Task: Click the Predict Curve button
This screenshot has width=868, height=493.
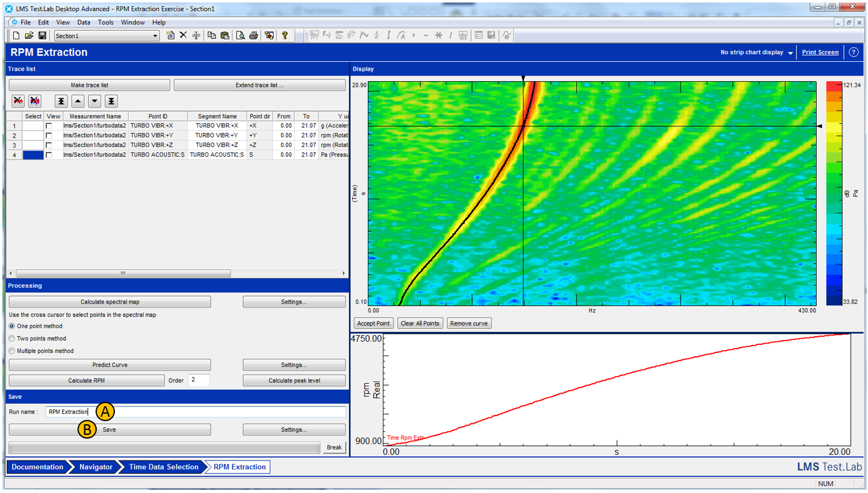Action: point(110,365)
